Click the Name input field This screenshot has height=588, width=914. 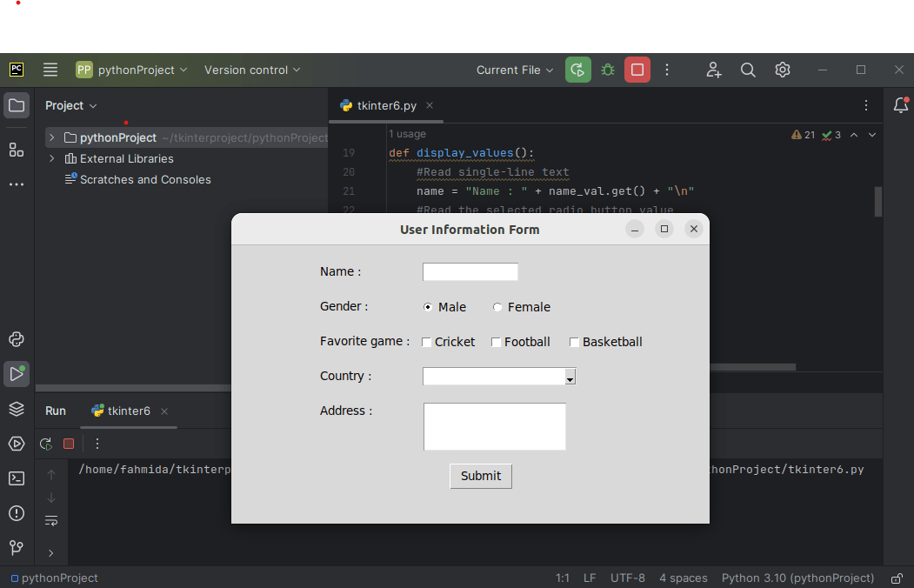coord(470,271)
